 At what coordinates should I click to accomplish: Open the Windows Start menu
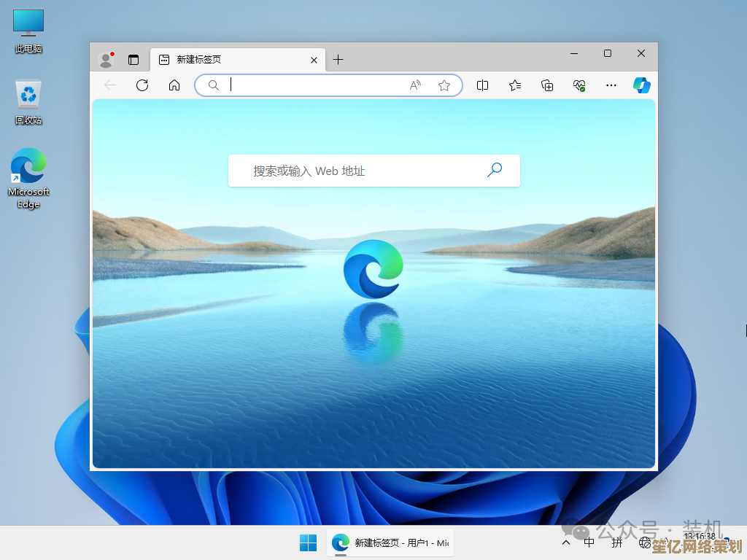[308, 542]
